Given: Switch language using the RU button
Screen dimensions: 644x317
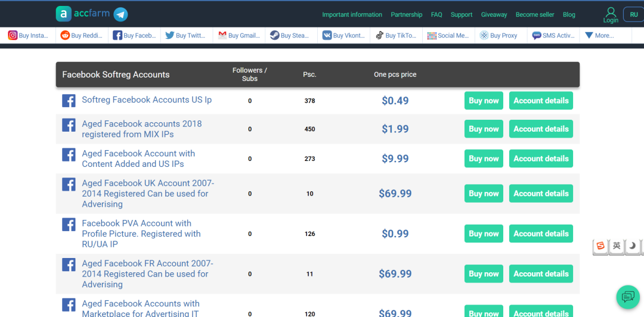Looking at the screenshot, I should click(633, 14).
